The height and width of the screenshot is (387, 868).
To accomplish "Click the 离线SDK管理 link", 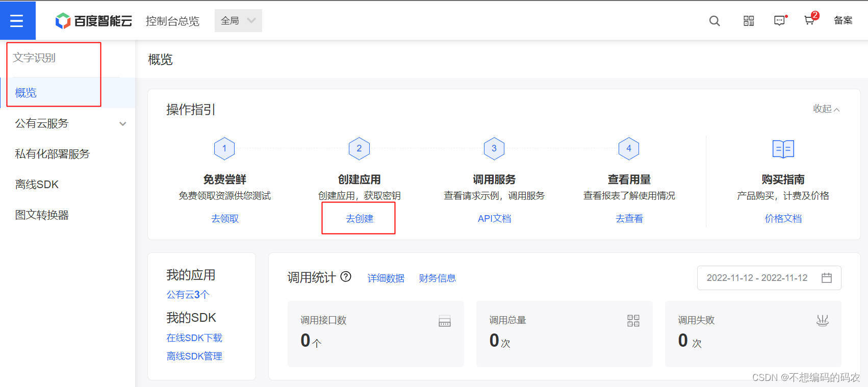I will pos(194,356).
